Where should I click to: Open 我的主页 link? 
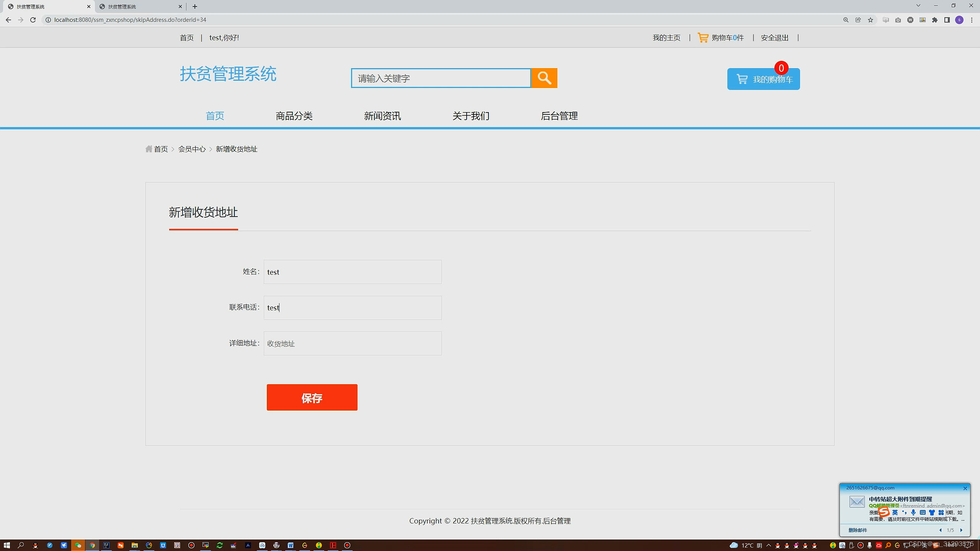pos(666,37)
